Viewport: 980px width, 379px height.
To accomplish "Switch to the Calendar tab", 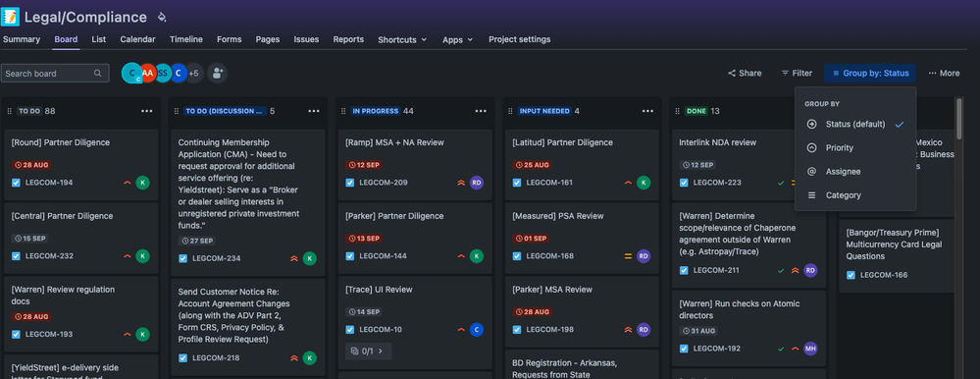I will point(137,39).
